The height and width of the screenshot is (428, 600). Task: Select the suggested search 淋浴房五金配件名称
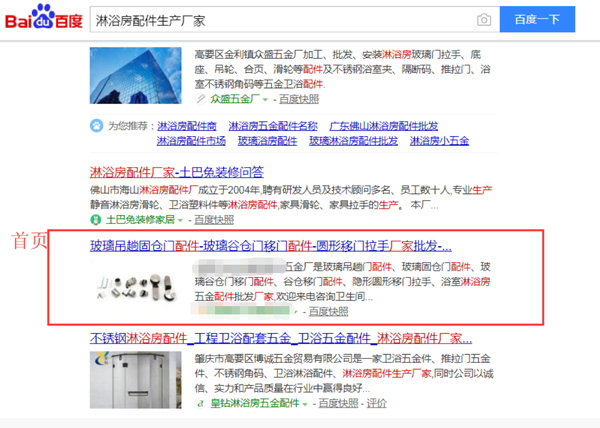click(x=273, y=126)
